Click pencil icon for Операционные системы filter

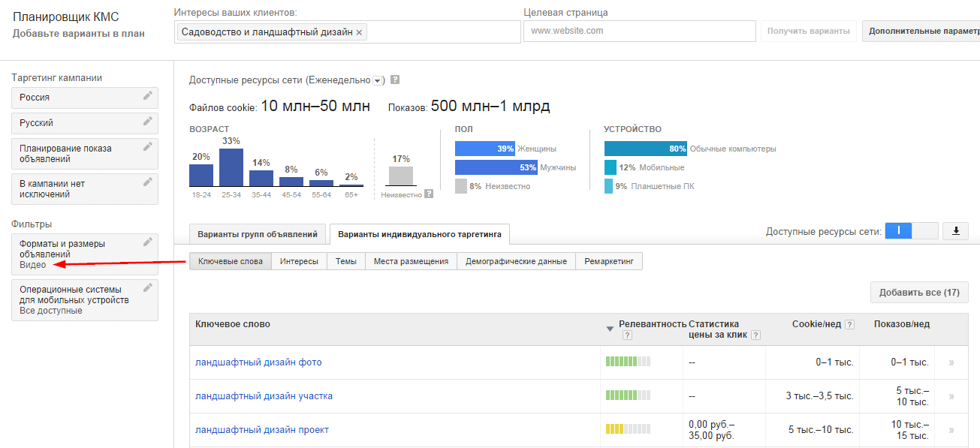(x=148, y=288)
